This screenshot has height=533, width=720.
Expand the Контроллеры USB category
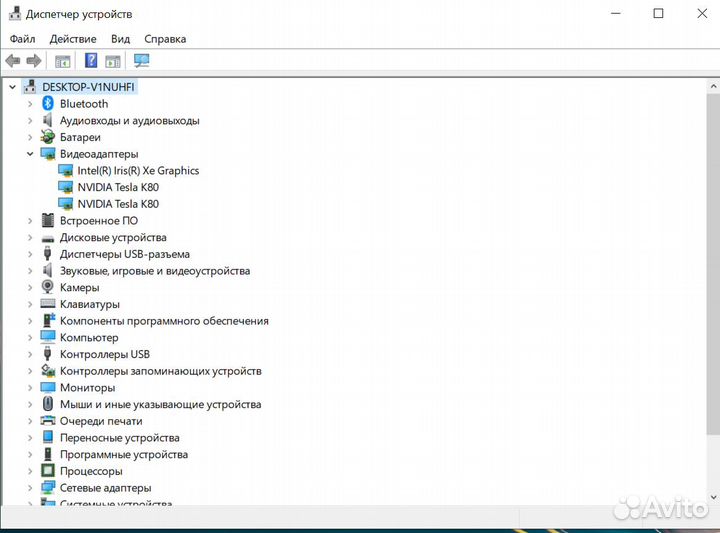(30, 354)
